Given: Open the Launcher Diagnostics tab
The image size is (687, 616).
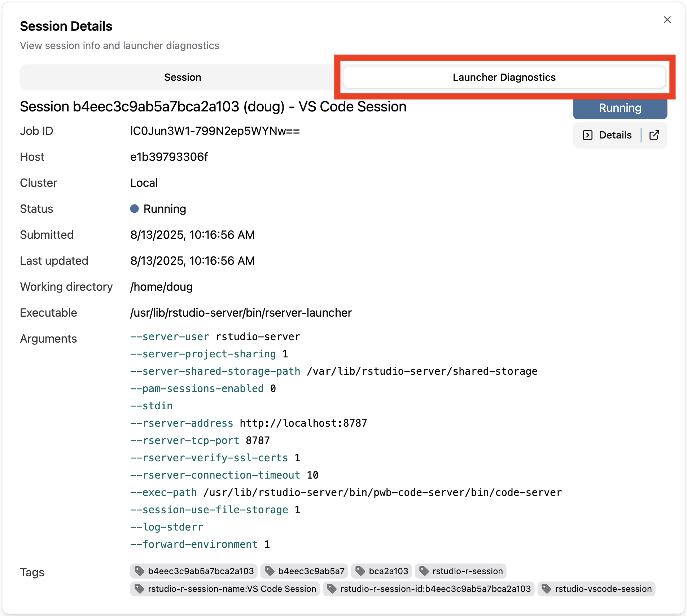Looking at the screenshot, I should point(504,77).
